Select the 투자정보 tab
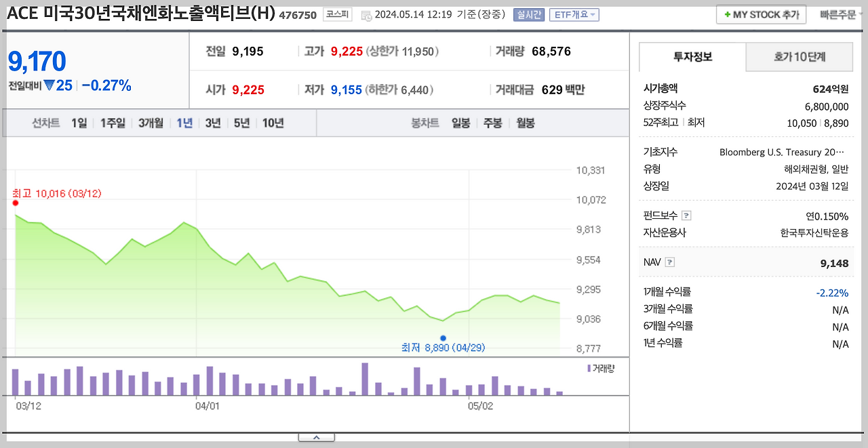This screenshot has width=868, height=448. pos(692,58)
